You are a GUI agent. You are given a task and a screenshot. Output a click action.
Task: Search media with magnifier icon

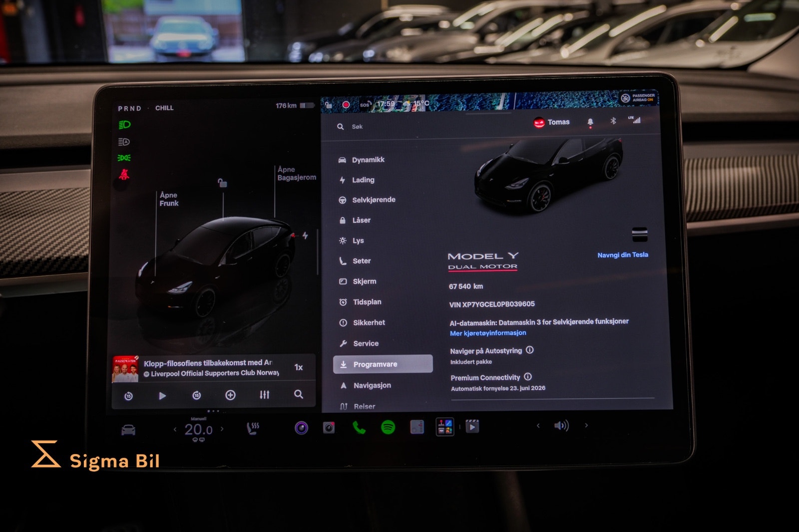point(299,394)
